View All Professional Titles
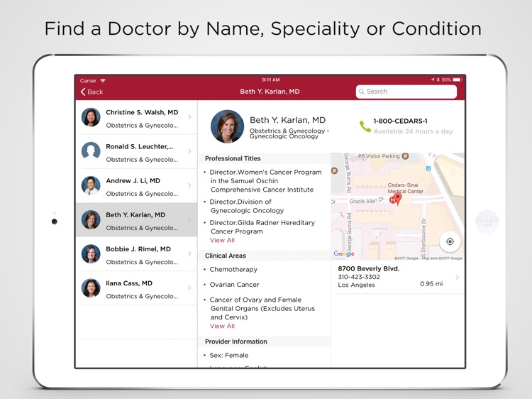 point(222,240)
